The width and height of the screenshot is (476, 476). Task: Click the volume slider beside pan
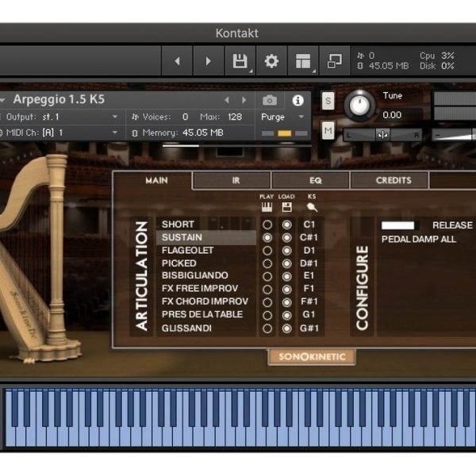(454, 135)
